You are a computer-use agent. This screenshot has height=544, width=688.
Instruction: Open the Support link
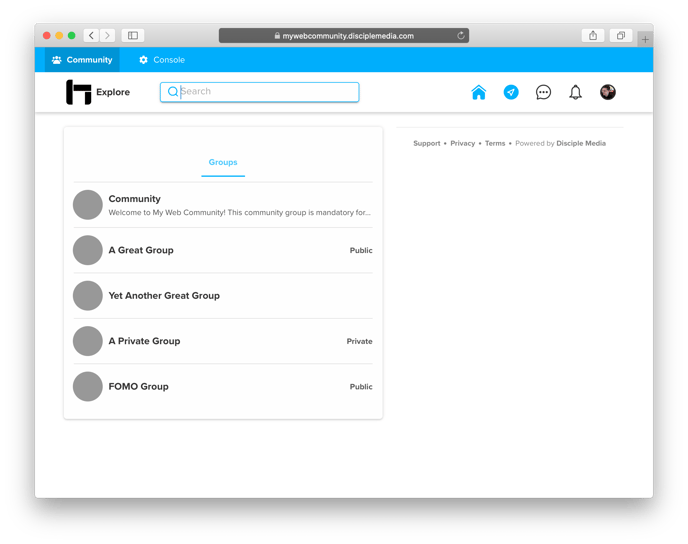point(426,143)
